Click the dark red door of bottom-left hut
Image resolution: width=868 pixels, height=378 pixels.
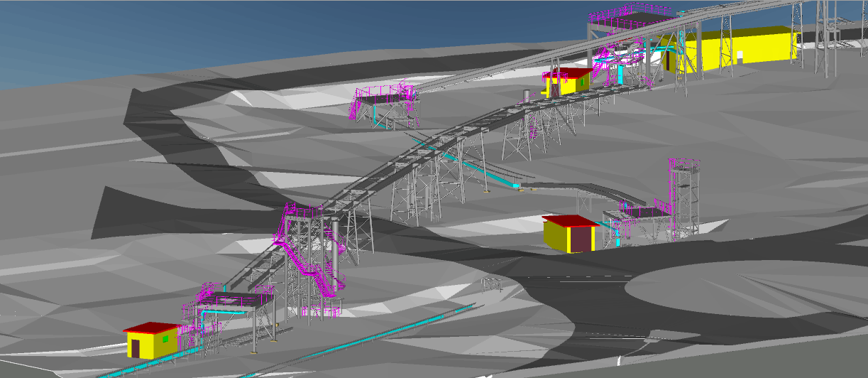tap(135, 348)
